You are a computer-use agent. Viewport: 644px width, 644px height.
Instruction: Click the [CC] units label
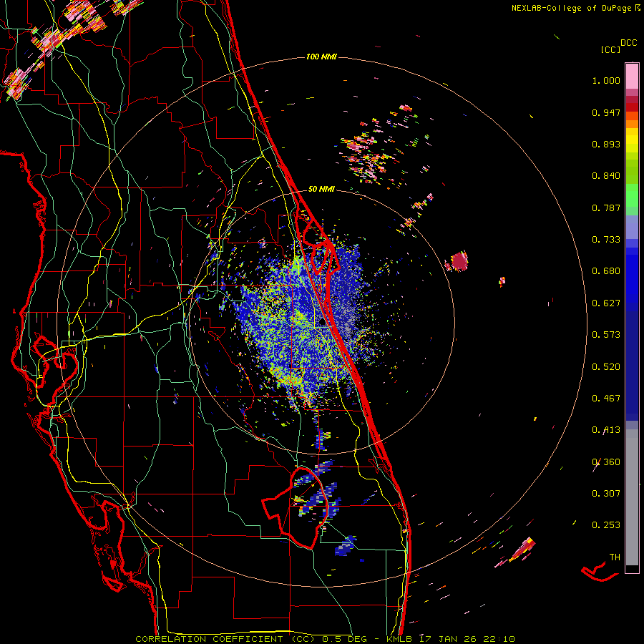pyautogui.click(x=610, y=49)
